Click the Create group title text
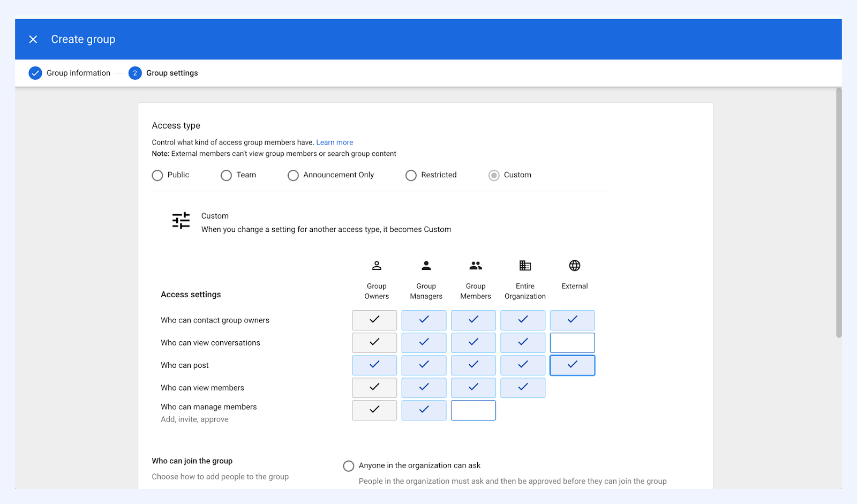Screen dimensions: 857x504 83,39
